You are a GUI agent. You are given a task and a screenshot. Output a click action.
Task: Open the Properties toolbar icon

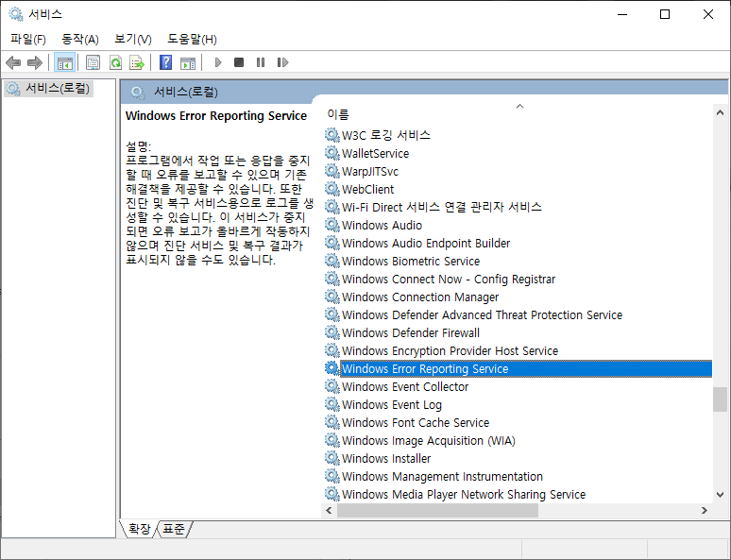tap(93, 62)
